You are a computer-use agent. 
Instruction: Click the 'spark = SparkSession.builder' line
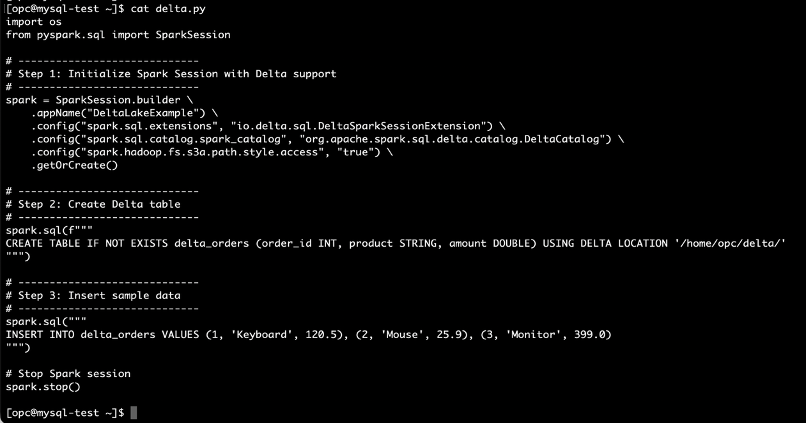[x=96, y=100]
